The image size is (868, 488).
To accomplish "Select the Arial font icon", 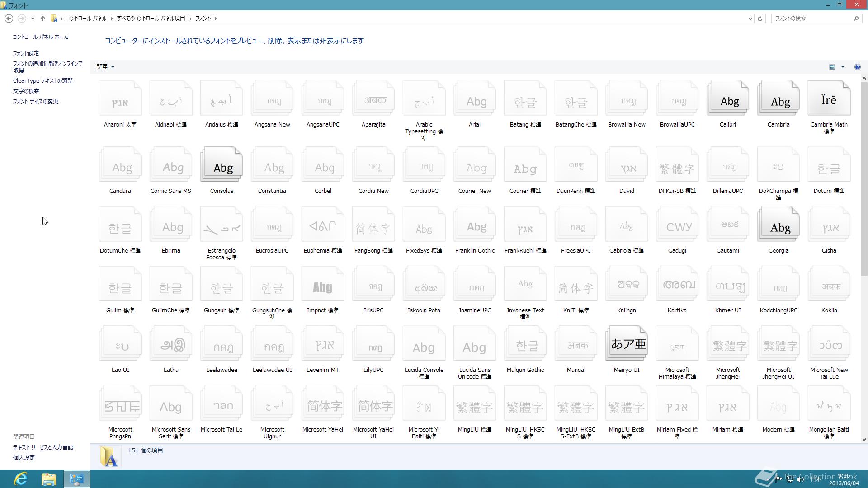I will tap(475, 99).
